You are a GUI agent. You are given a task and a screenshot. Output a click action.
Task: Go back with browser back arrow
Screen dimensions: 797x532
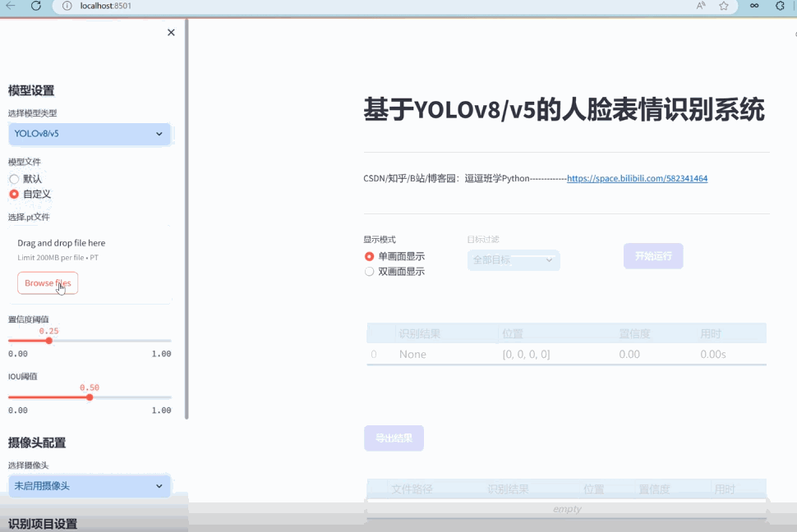click(10, 6)
